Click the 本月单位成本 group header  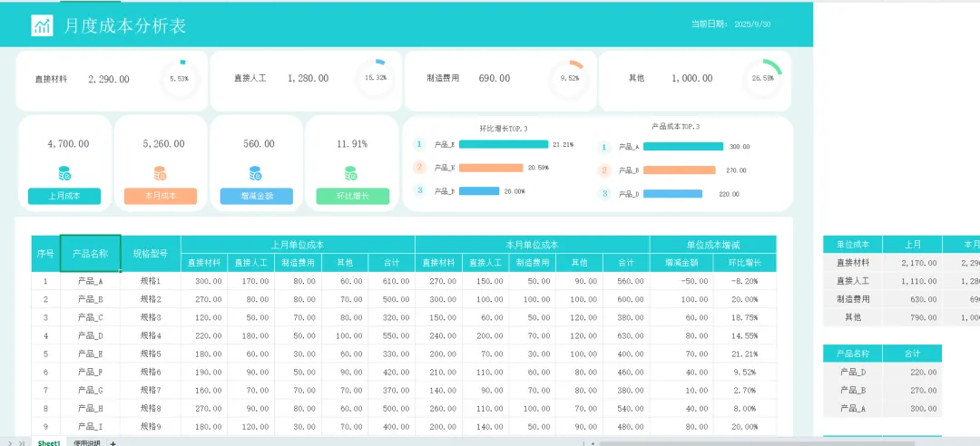pos(533,245)
